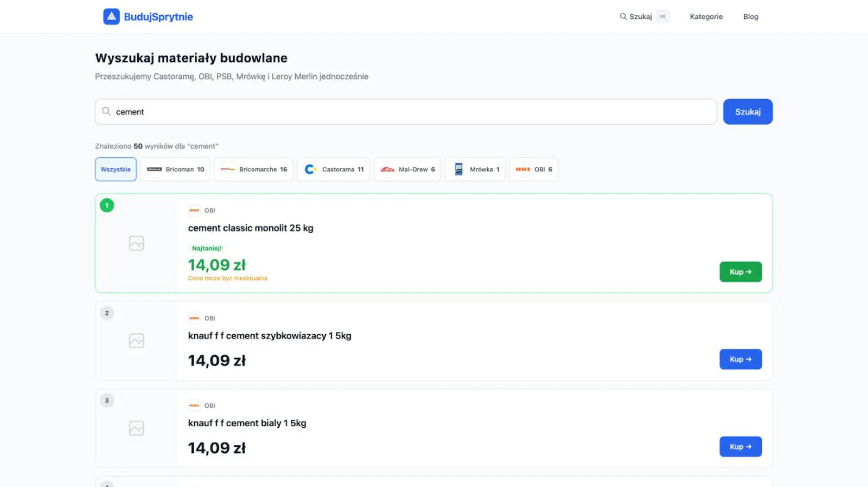
Task: Open product title knauf f f cement szybkowiazacy
Action: point(270,336)
